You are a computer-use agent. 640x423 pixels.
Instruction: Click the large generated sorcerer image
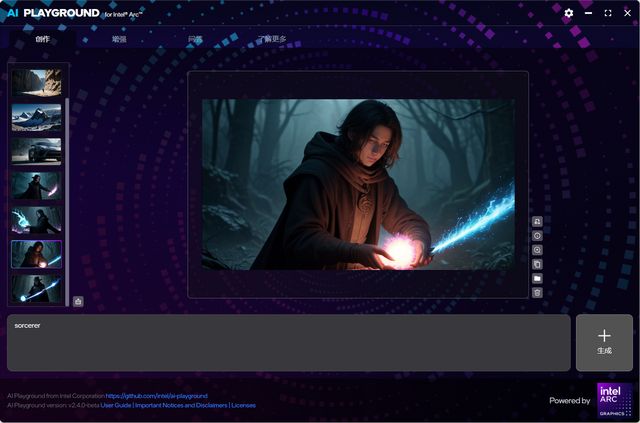[x=358, y=185]
